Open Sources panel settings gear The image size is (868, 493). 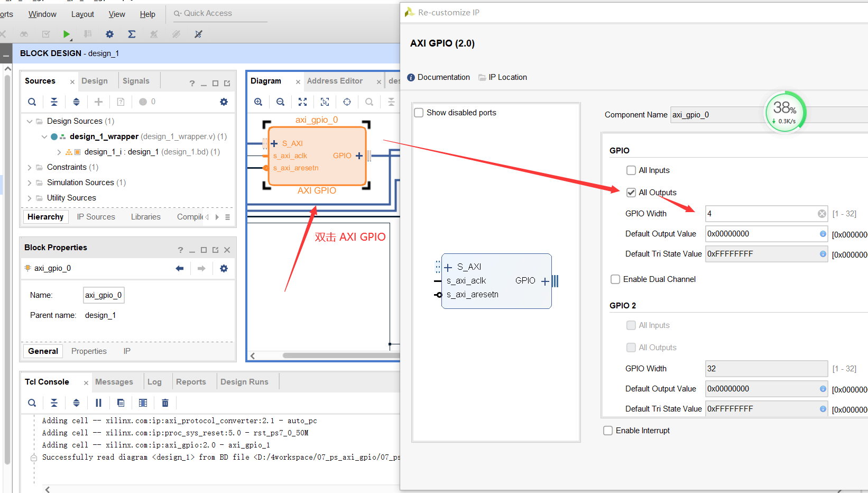[224, 102]
